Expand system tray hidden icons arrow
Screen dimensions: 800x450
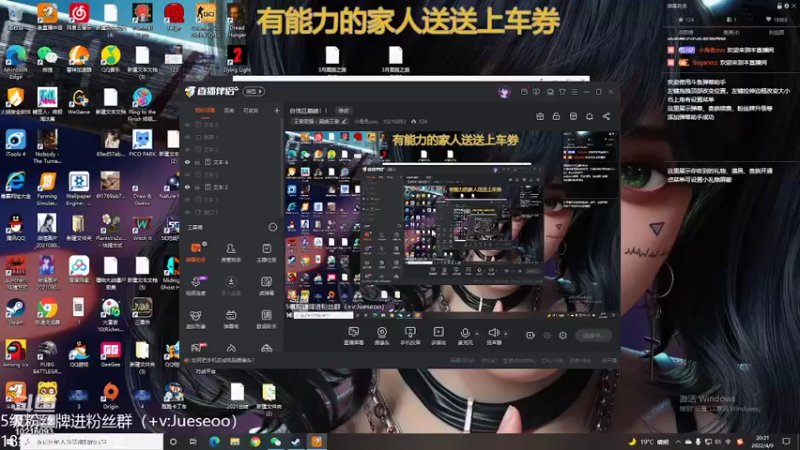(678, 442)
